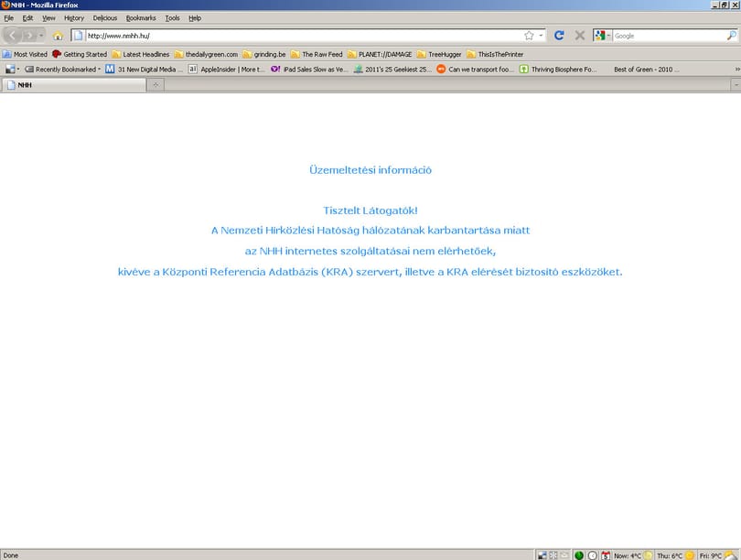Click the green globe status bar icon

tap(579, 555)
